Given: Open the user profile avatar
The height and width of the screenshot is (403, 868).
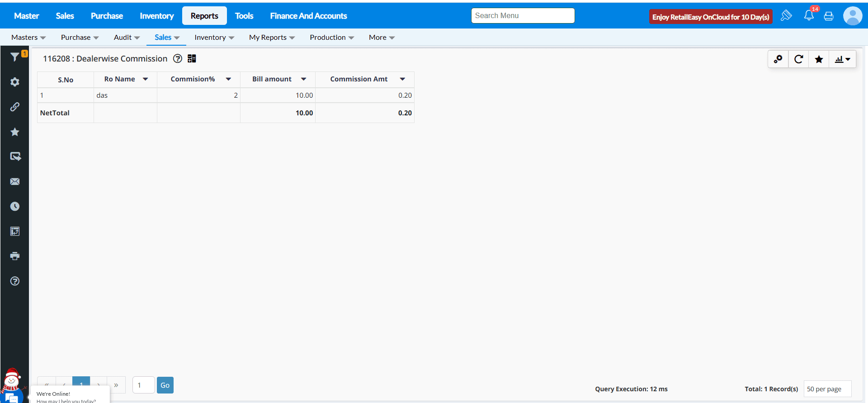Looking at the screenshot, I should tap(853, 16).
